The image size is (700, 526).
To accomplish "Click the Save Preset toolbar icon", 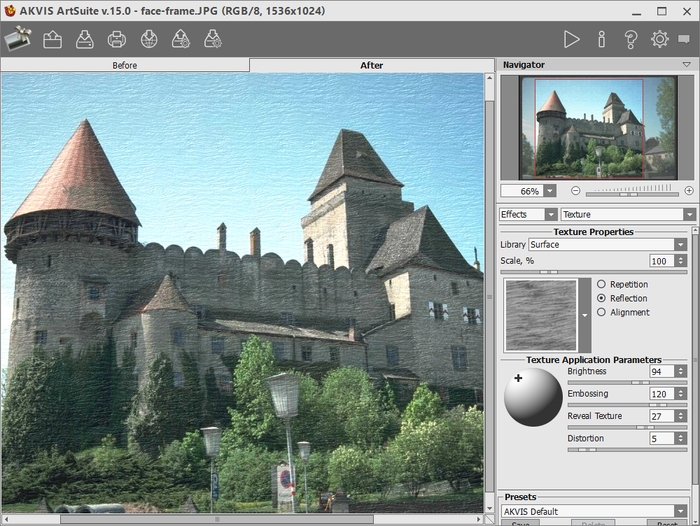I will click(213, 39).
